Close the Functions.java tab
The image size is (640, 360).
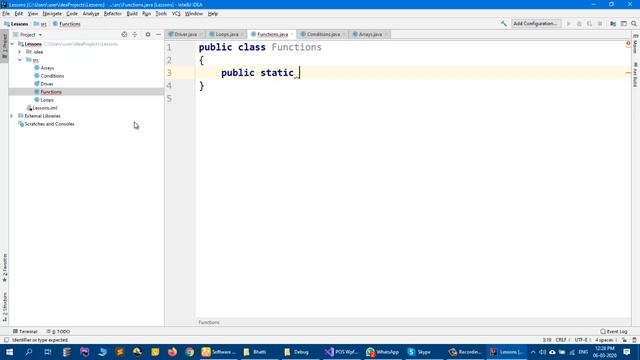click(x=292, y=35)
